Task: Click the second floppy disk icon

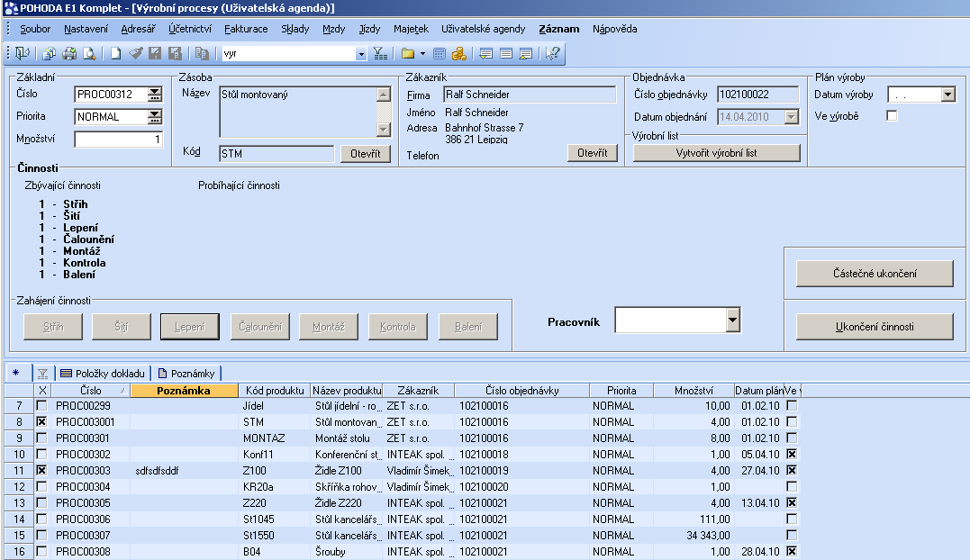Action: pyautogui.click(x=175, y=54)
